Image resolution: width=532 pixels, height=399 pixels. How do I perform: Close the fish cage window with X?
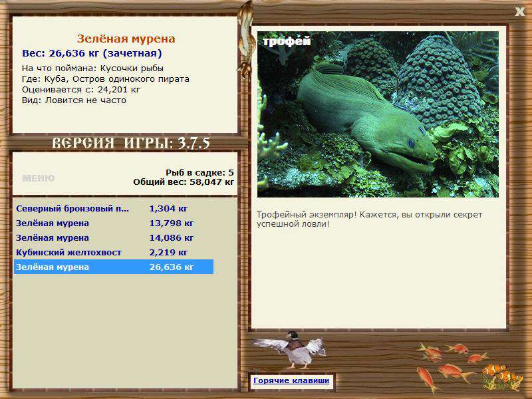[x=519, y=11]
